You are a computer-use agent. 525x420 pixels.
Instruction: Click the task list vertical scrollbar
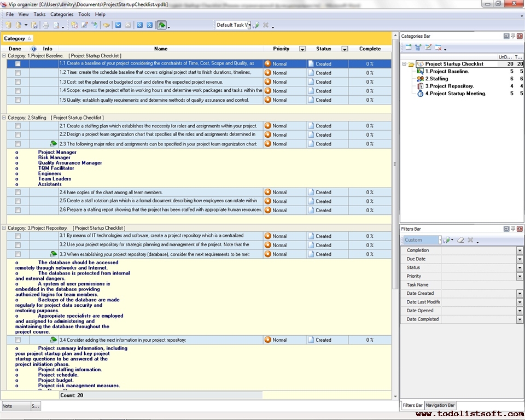click(x=395, y=164)
